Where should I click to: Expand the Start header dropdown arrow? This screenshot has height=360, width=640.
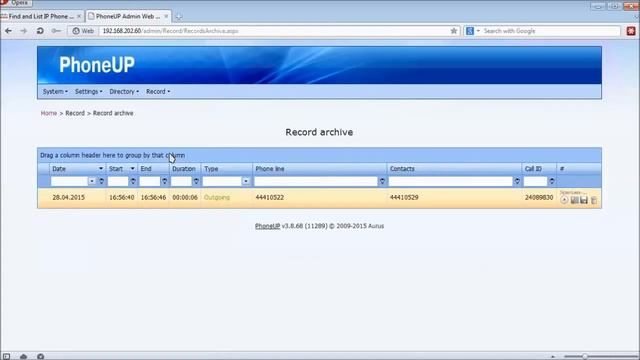point(132,169)
